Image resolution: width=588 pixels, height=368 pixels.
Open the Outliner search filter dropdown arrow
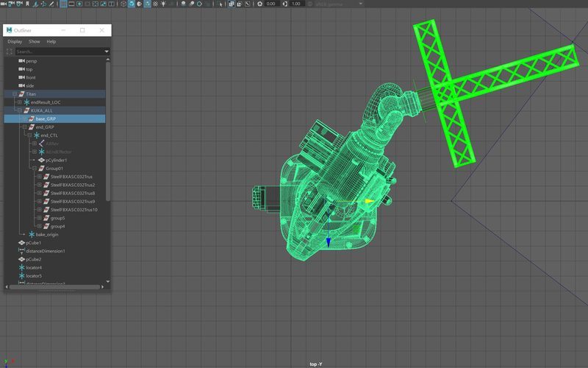(x=107, y=52)
